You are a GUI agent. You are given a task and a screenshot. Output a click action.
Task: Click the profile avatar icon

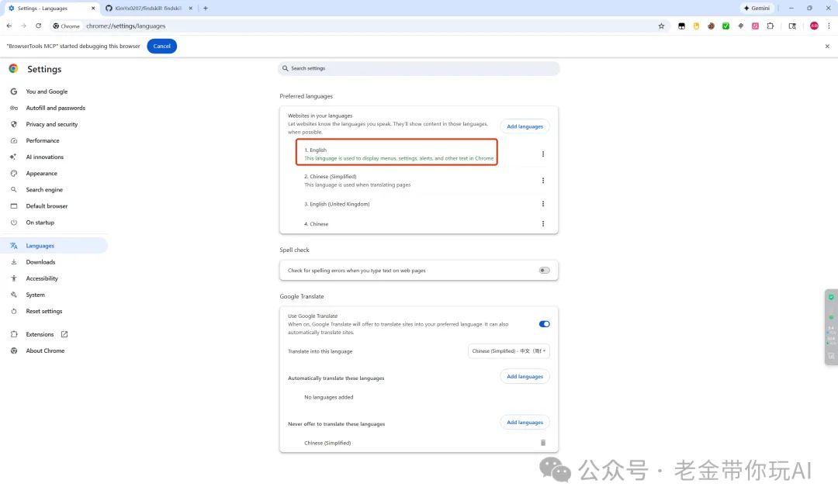pos(814,26)
